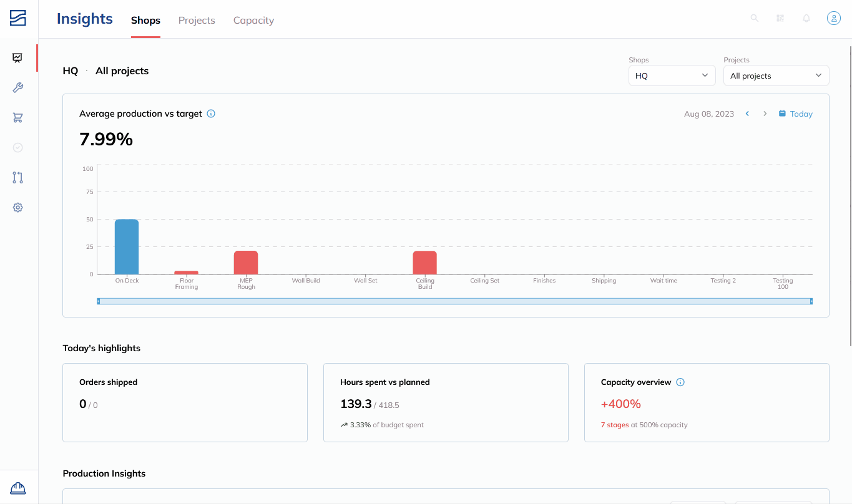
Task: Jump to Today in the chart
Action: (796, 114)
